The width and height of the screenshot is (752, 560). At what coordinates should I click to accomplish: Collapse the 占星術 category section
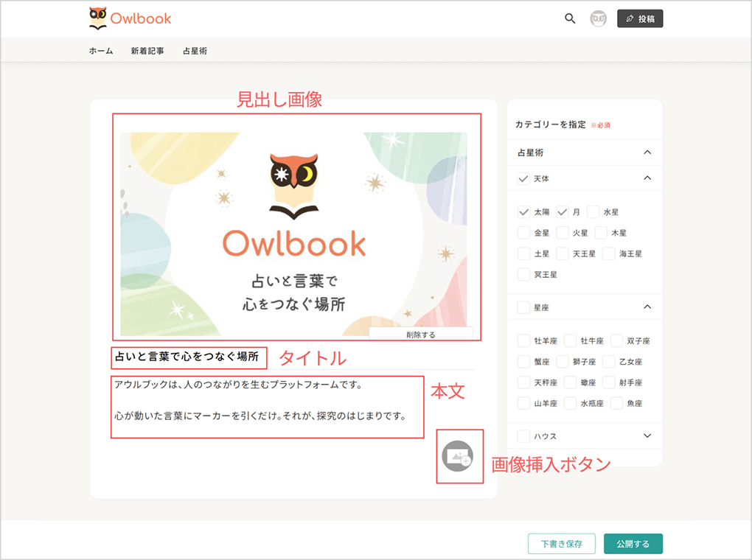[x=647, y=153]
